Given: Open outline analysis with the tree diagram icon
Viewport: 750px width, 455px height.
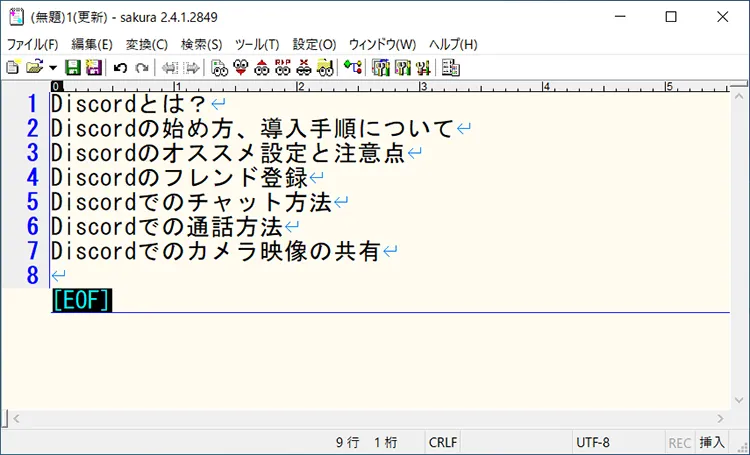Looking at the screenshot, I should coord(353,67).
